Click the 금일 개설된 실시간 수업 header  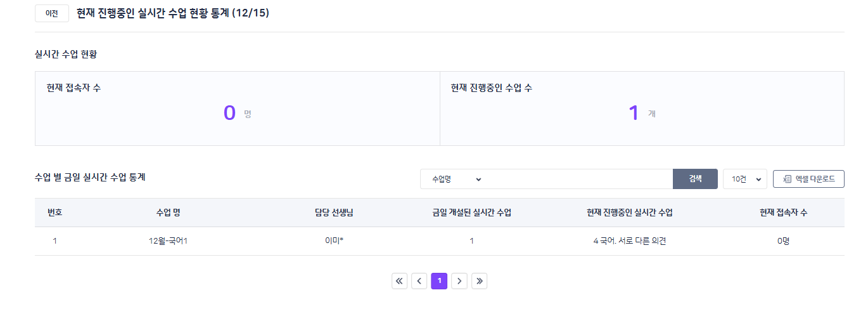click(471, 213)
